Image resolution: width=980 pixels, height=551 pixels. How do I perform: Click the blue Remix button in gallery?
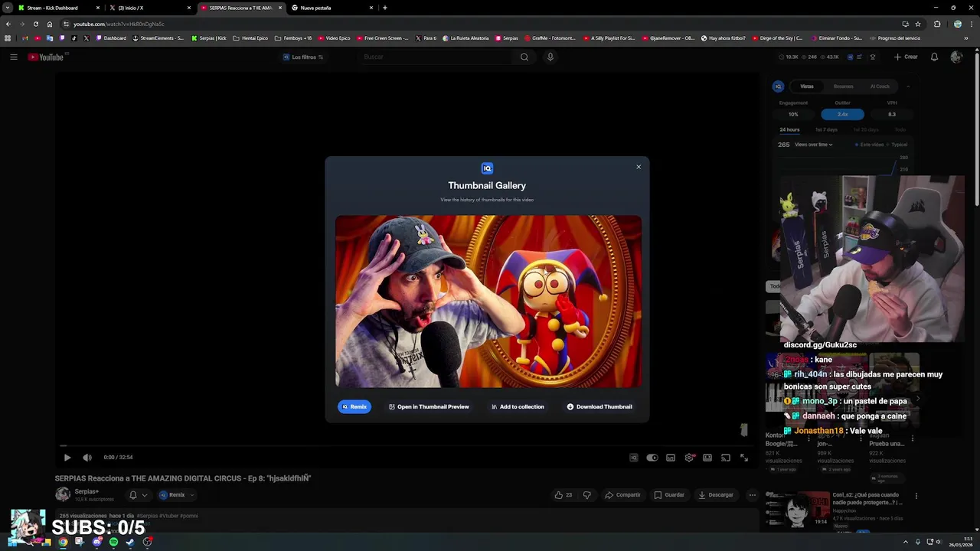[354, 407]
